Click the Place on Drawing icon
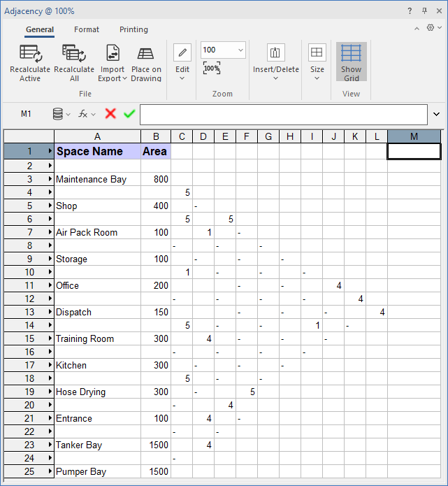 (146, 54)
